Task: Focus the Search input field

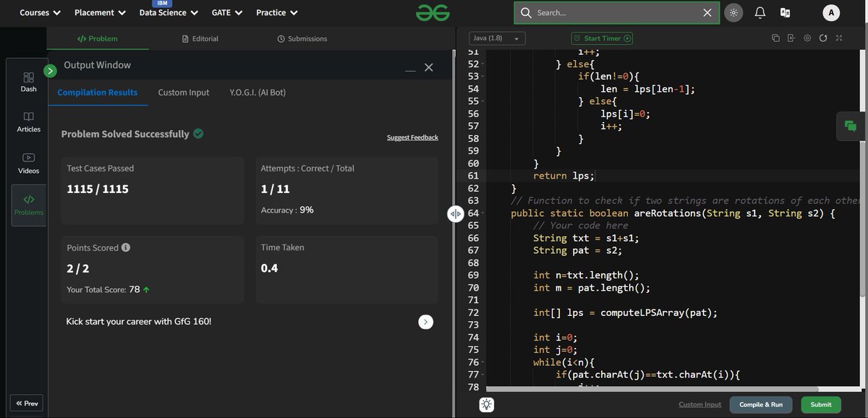Action: click(x=617, y=12)
